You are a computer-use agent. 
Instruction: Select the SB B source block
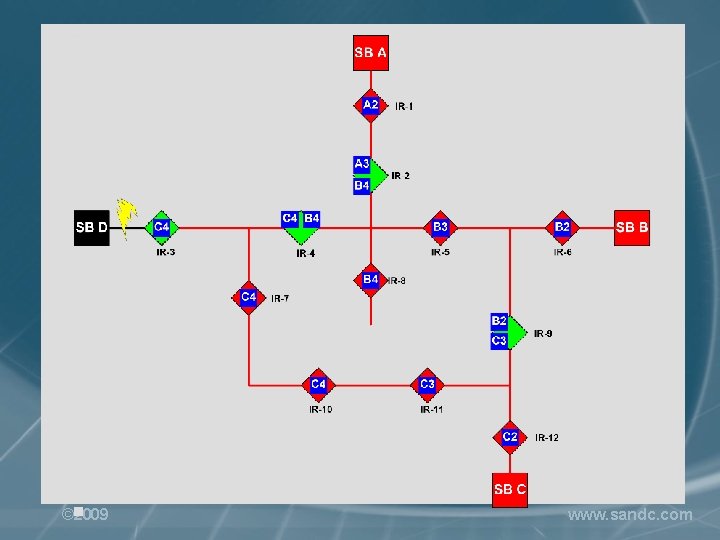pos(632,228)
